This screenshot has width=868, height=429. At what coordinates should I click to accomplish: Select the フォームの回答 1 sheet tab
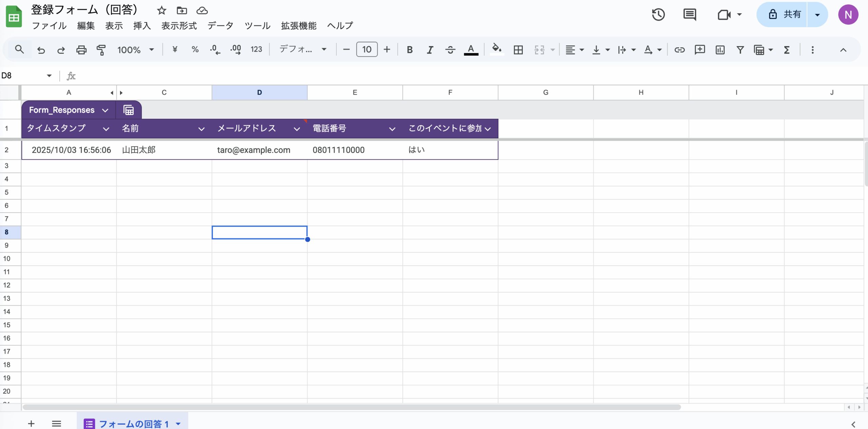(x=134, y=424)
